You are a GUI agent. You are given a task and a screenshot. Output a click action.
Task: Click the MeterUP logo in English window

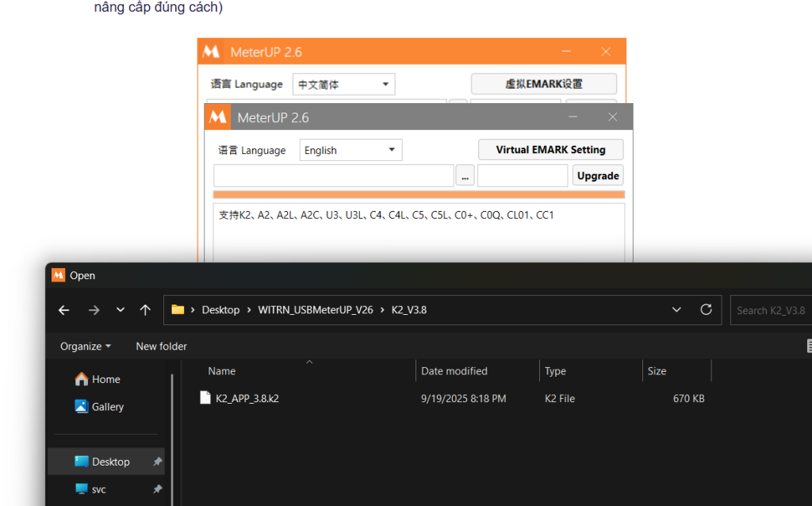coord(218,117)
